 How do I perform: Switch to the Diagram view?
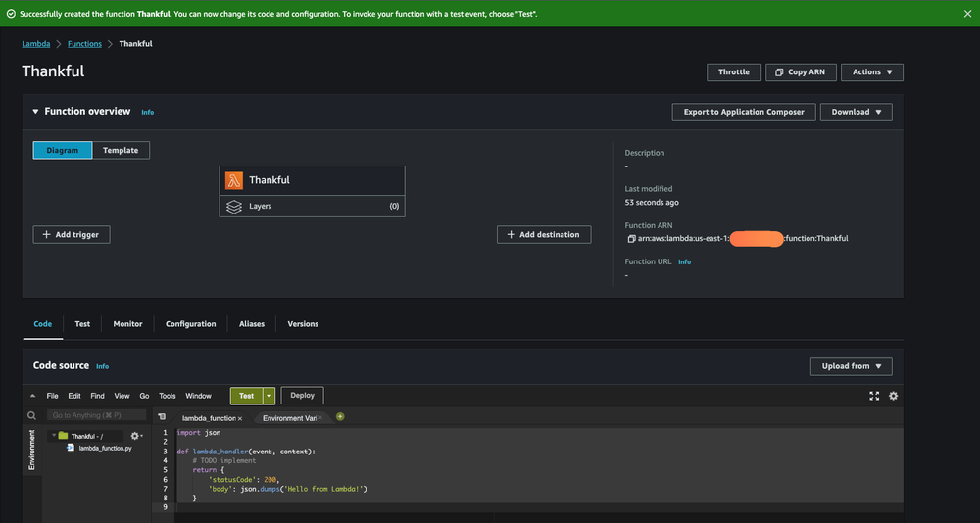point(63,150)
